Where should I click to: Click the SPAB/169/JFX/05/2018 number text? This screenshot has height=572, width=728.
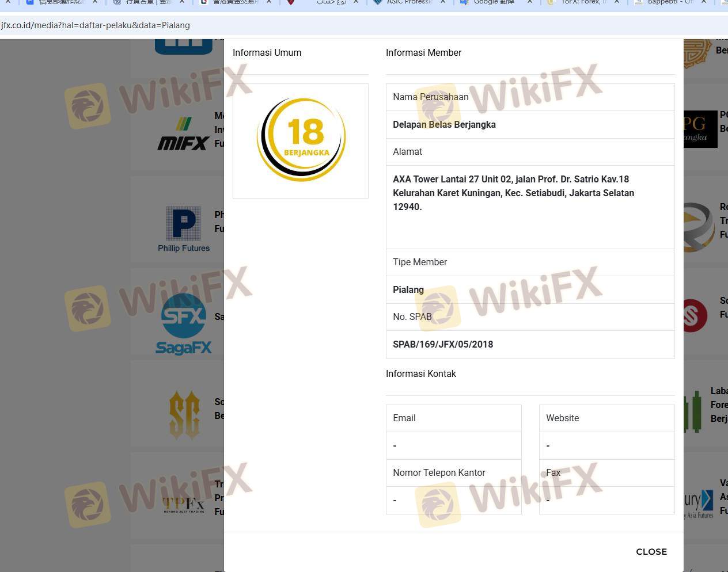pos(443,344)
